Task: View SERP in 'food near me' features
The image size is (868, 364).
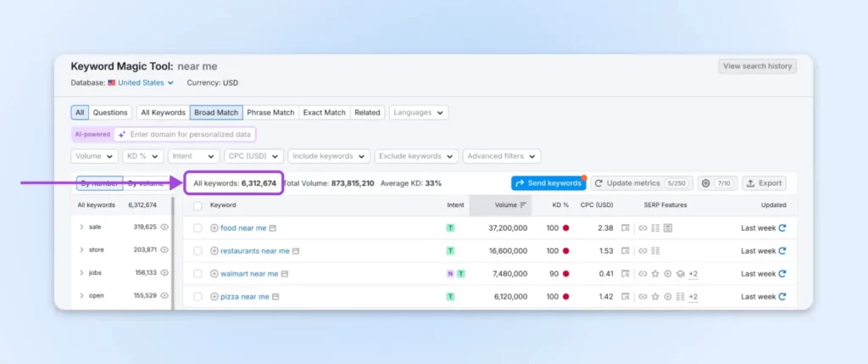Action: 626,227
